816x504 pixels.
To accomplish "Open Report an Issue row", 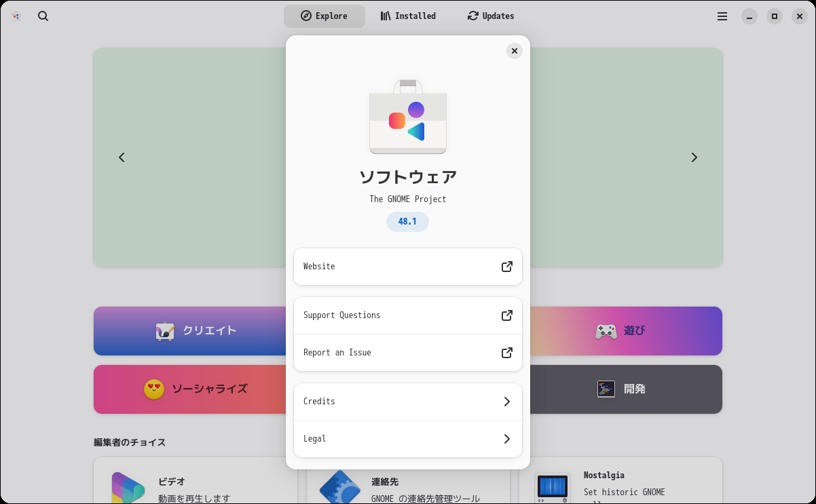I will [x=408, y=353].
